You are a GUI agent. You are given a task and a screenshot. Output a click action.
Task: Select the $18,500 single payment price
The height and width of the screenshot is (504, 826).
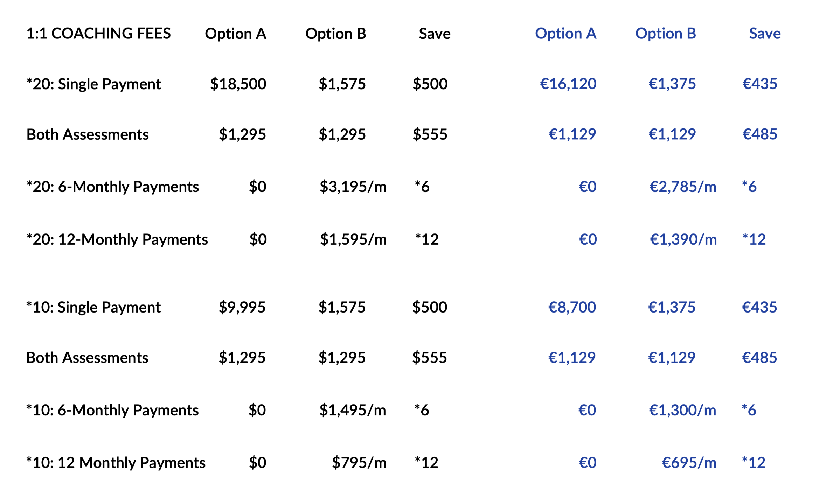238,84
